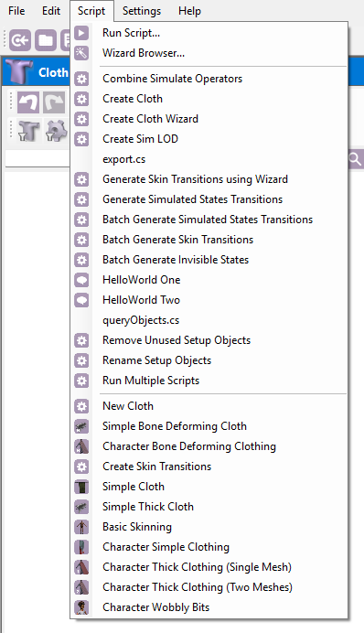Screen dimensions: 364x633
Task: Click gear icon for Remove Unused Setup Objects
Action: pos(81,340)
